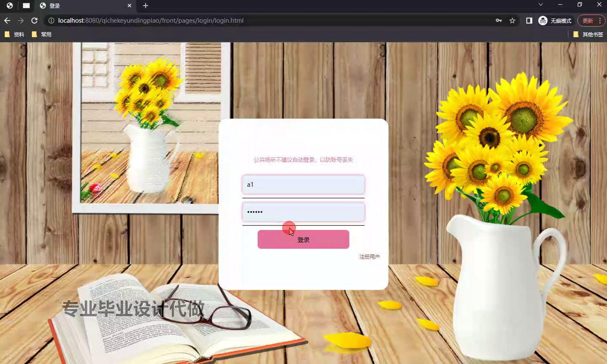
Task: Click the 更新 browser update button
Action: (588, 21)
